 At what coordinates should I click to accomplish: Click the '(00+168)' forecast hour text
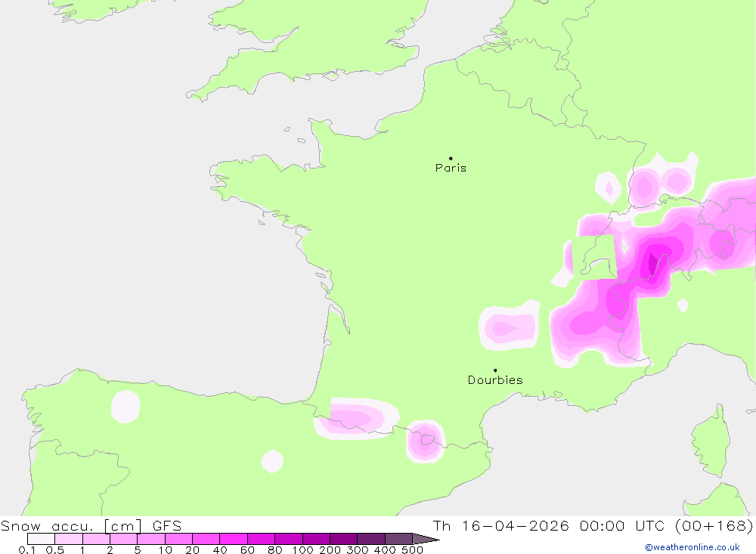[714, 525]
